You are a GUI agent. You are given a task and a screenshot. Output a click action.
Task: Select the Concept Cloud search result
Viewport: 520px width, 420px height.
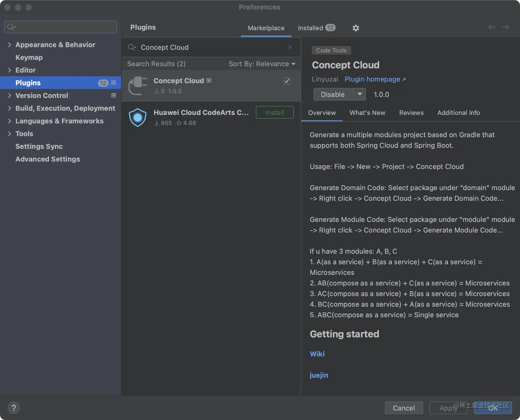(x=211, y=86)
